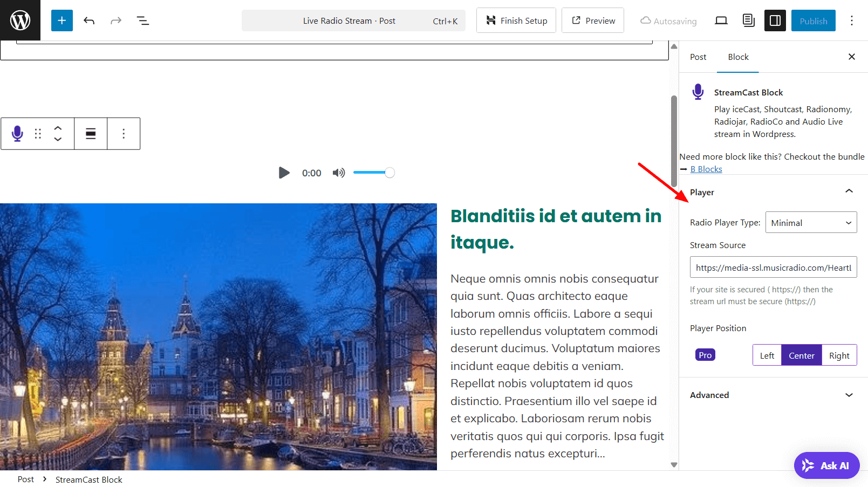The width and height of the screenshot is (868, 487).
Task: Switch to the Post tab
Action: pos(698,57)
